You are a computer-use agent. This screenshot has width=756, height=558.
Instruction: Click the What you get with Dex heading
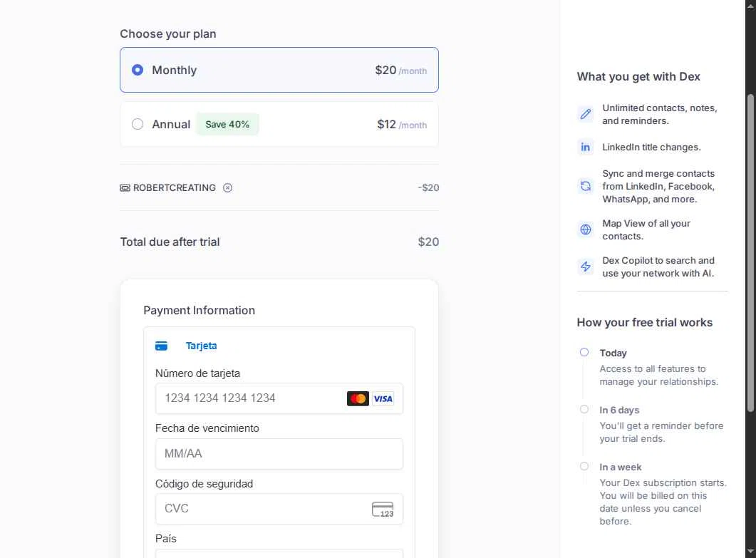click(x=638, y=77)
